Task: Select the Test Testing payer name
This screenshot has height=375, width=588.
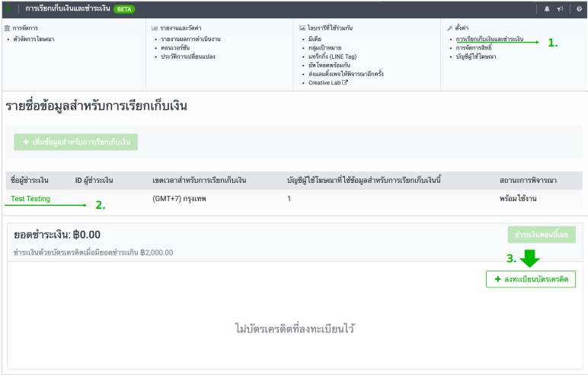Action: click(30, 198)
